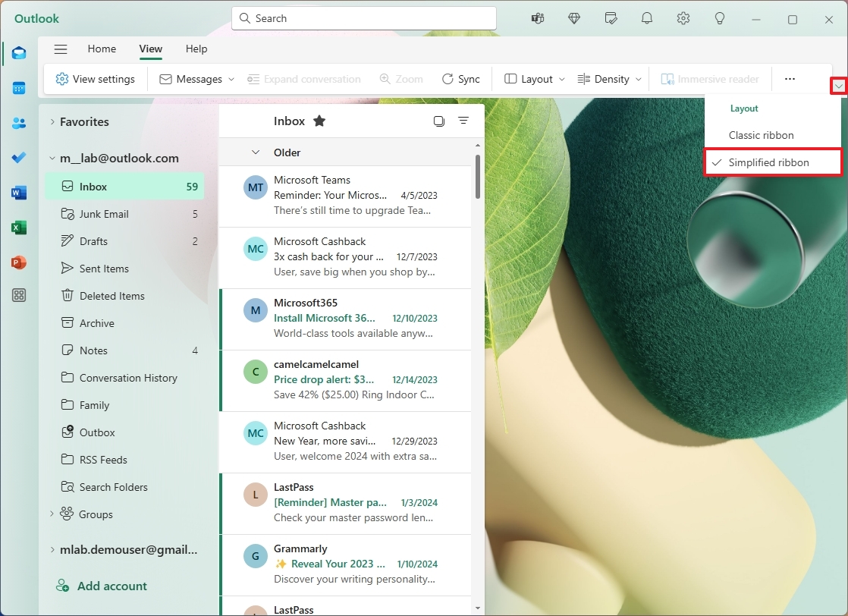
Task: Click the message list scrollbar thumb
Action: (x=478, y=177)
